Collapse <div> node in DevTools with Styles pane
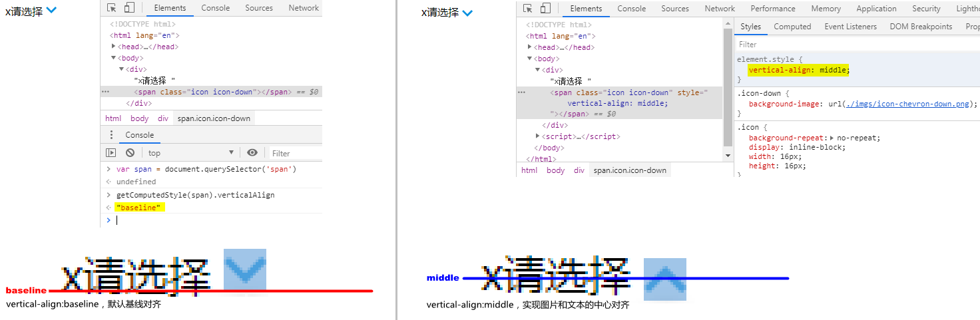Image resolution: width=980 pixels, height=320 pixels. 538,70
